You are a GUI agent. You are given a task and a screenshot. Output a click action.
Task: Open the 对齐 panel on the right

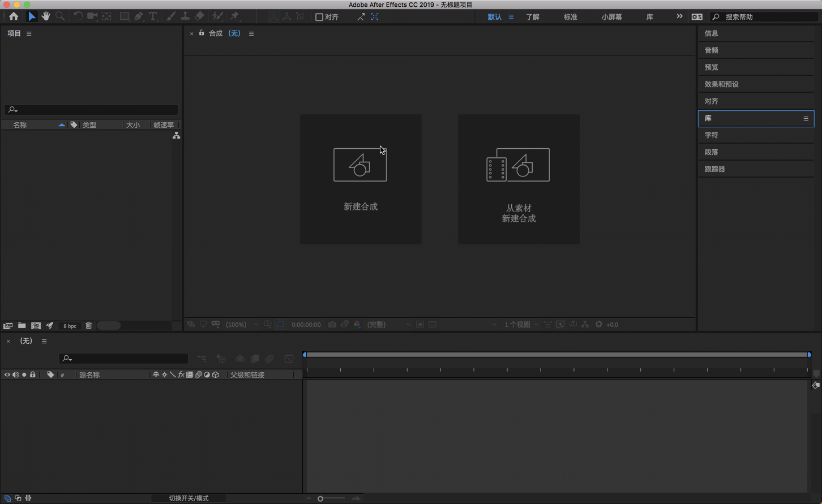712,101
